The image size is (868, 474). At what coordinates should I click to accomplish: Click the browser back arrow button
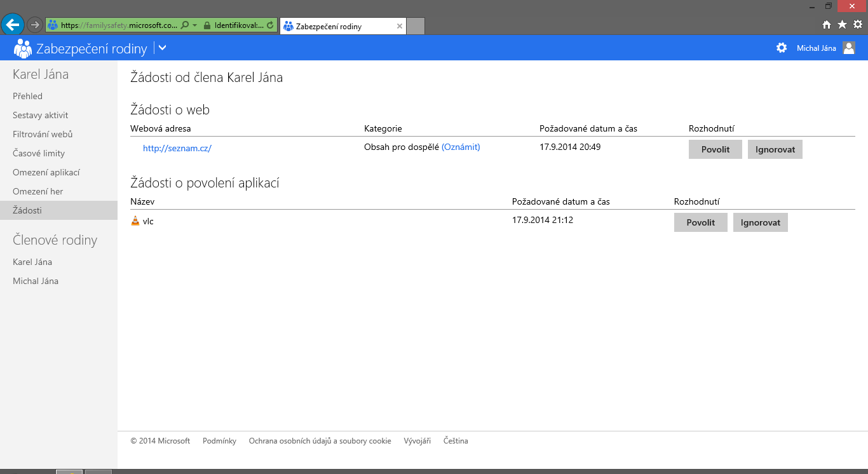[x=13, y=25]
